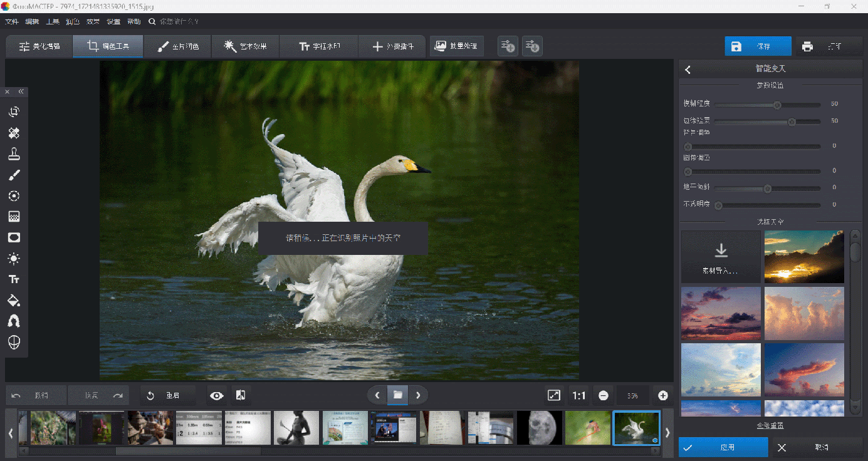868x461 pixels.
Task: Open the 效果 menu
Action: pos(93,21)
